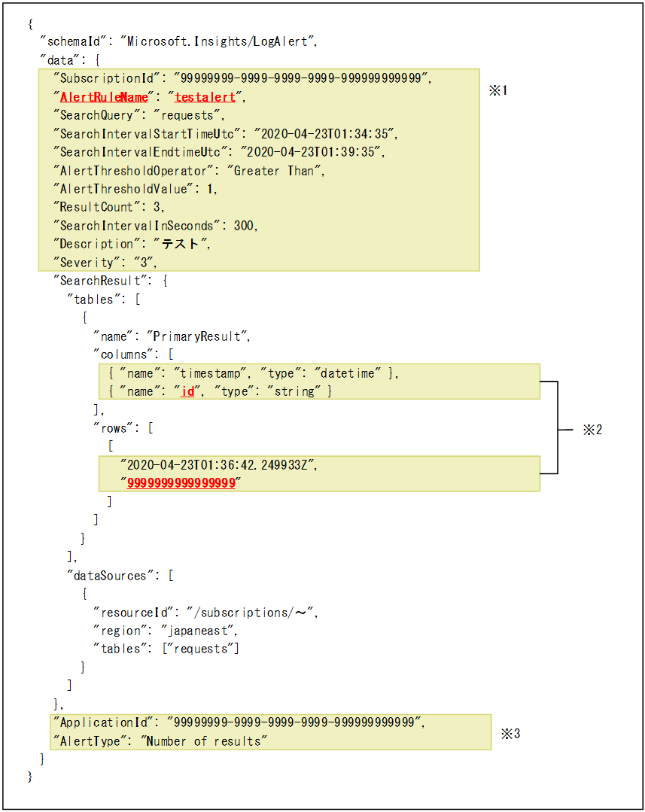Image resolution: width=645 pixels, height=812 pixels.
Task: Click the "SearchResult": { line
Action: 111,281
